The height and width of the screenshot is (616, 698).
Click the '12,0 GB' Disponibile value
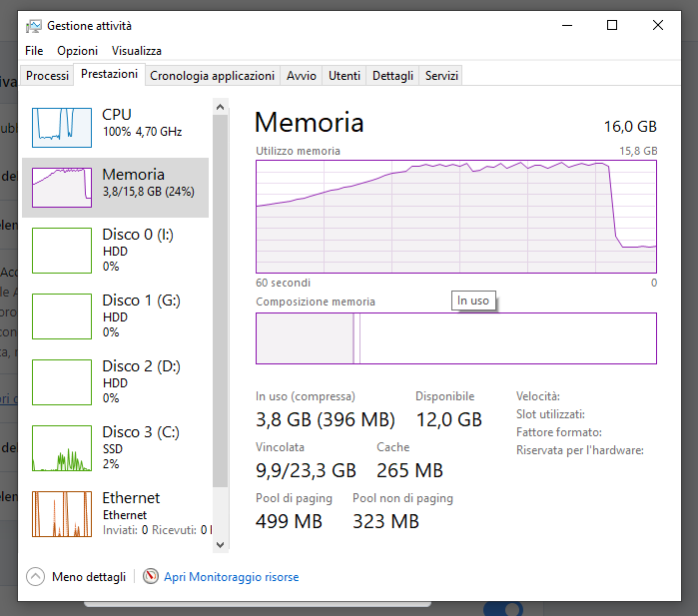(448, 419)
